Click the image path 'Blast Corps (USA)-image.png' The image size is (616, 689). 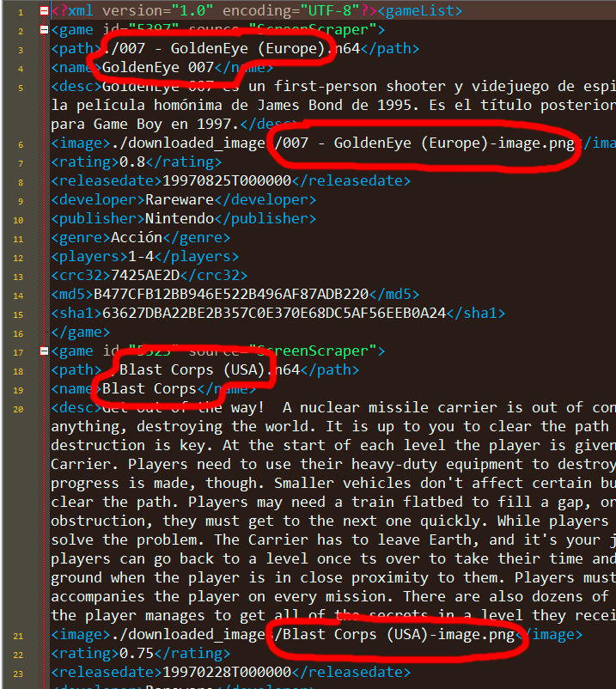click(x=399, y=634)
